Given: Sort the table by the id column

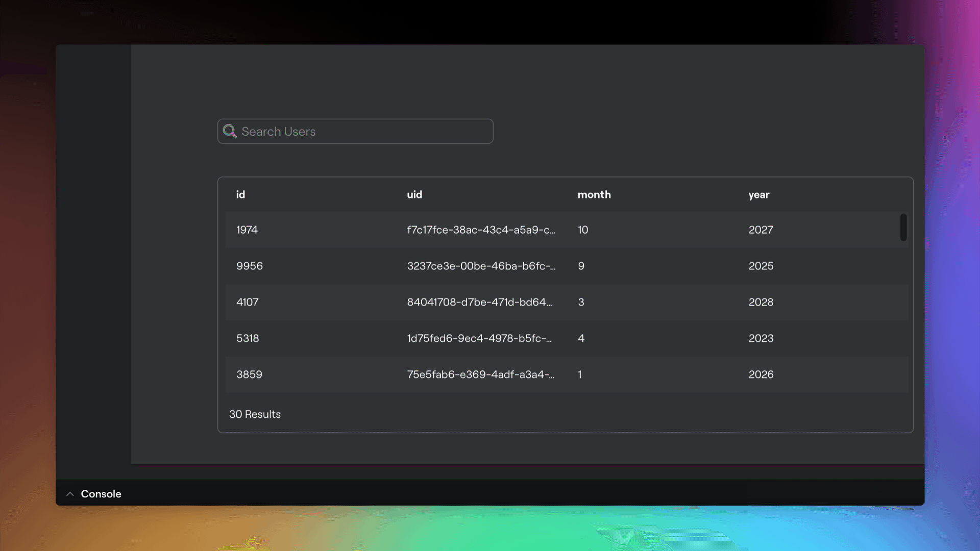Looking at the screenshot, I should click(x=240, y=194).
